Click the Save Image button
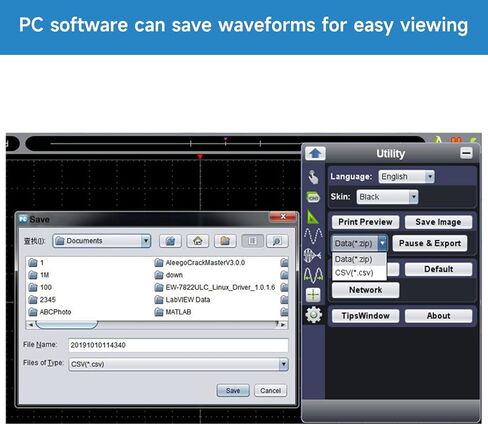 point(438,222)
